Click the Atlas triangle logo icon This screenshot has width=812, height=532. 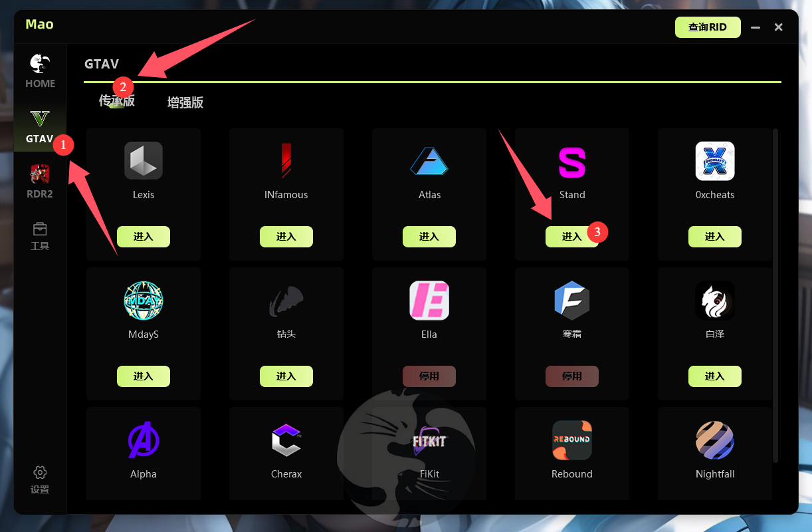pos(429,160)
